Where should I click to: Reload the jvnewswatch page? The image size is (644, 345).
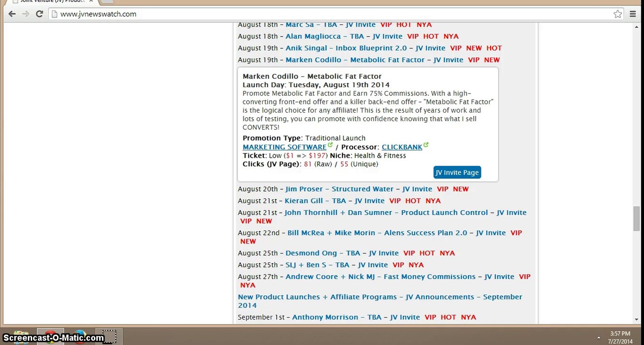click(40, 14)
